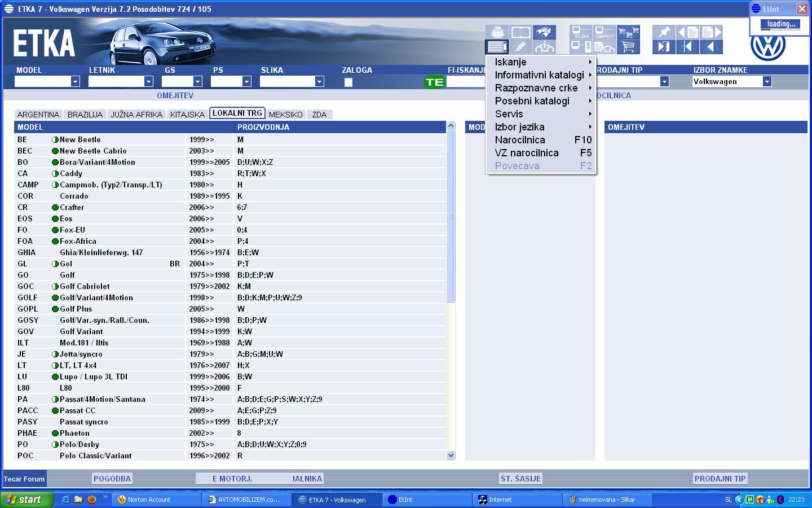
Task: Click the empty frame icon beside the printer
Action: pyautogui.click(x=520, y=32)
